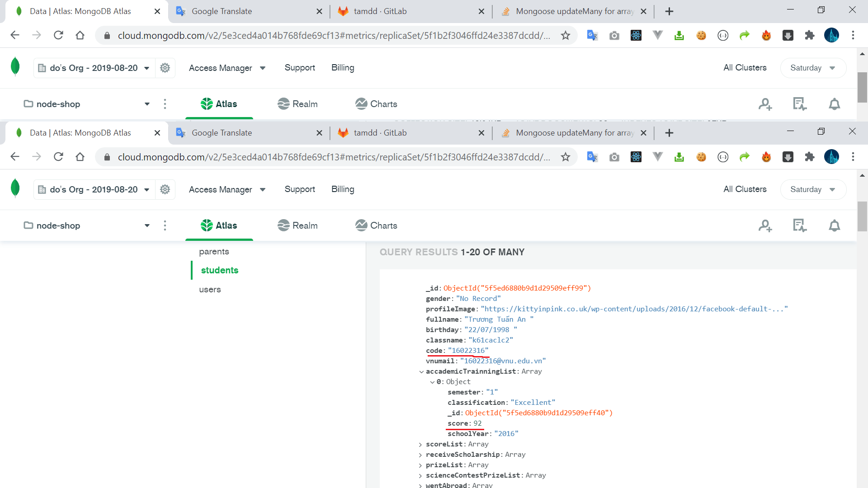Click camera screenshot extension in lower toolbar

[x=614, y=157]
